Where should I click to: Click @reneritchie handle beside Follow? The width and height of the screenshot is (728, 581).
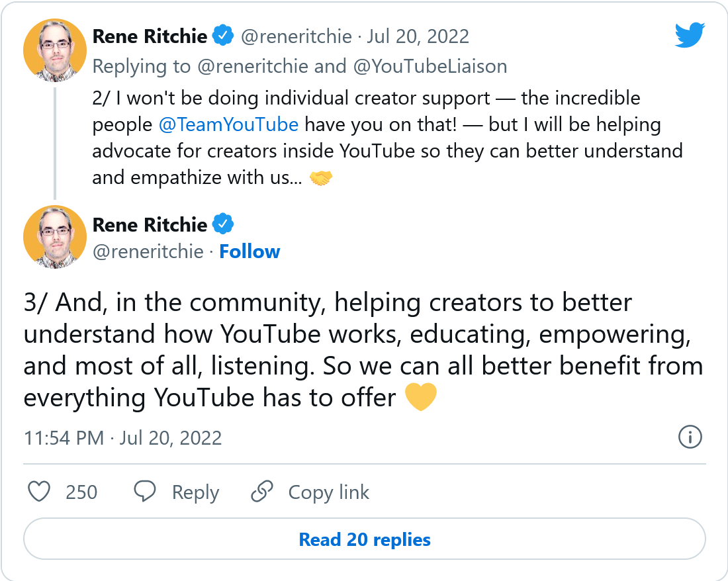[148, 251]
